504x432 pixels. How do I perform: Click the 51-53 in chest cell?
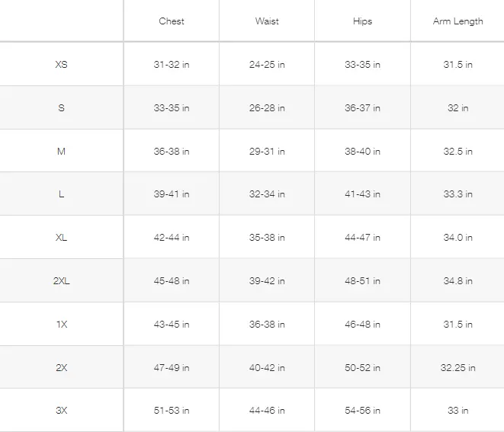coord(172,411)
